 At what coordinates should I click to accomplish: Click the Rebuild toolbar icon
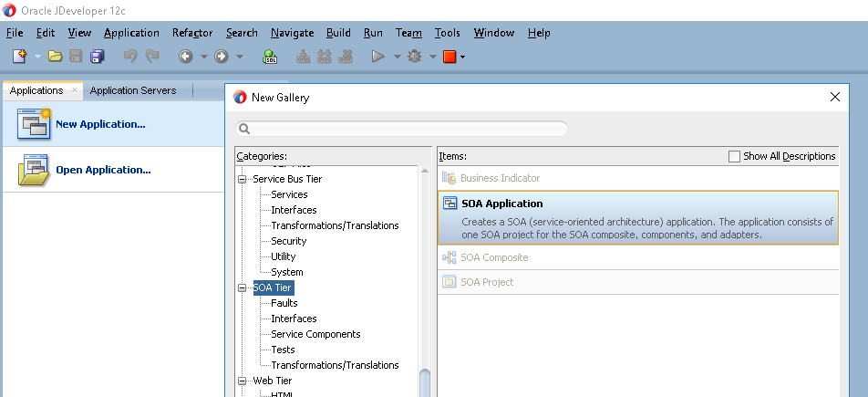tap(324, 56)
